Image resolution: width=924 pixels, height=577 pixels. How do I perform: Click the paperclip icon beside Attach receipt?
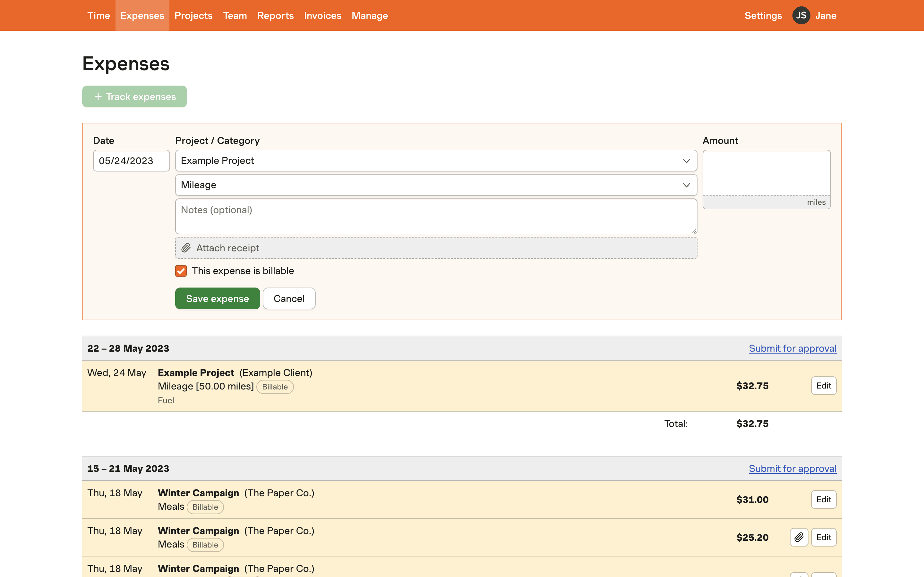(186, 248)
